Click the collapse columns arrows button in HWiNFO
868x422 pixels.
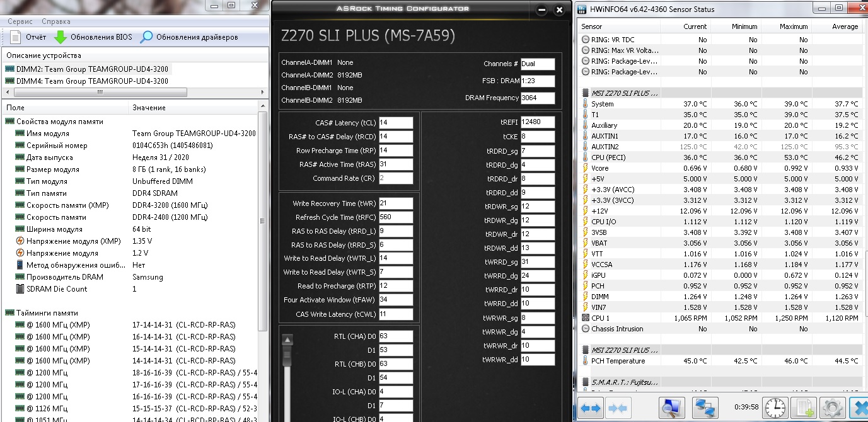617,408
